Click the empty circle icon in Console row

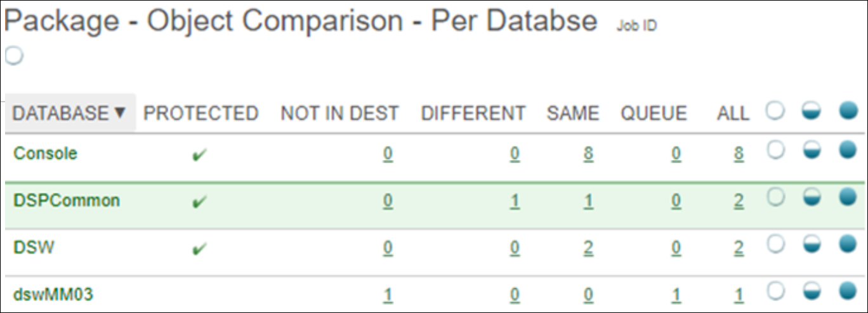pos(776,150)
